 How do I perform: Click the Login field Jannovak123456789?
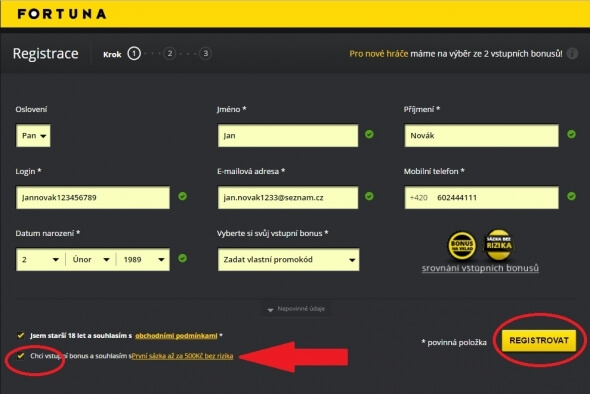pos(93,198)
